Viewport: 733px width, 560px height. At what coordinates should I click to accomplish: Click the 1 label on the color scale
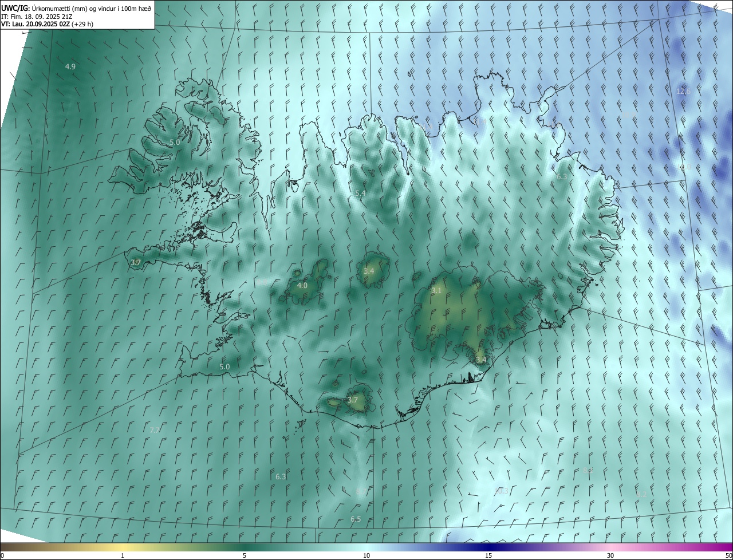pyautogui.click(x=123, y=555)
